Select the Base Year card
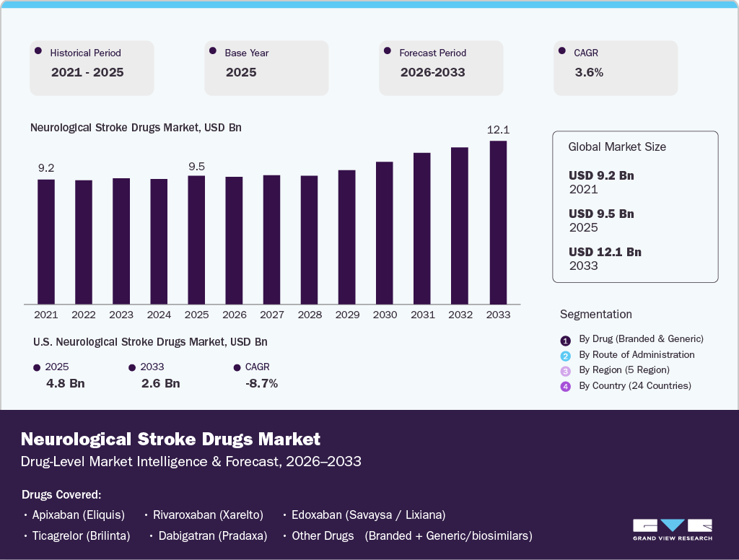The width and height of the screenshot is (739, 560). point(266,68)
